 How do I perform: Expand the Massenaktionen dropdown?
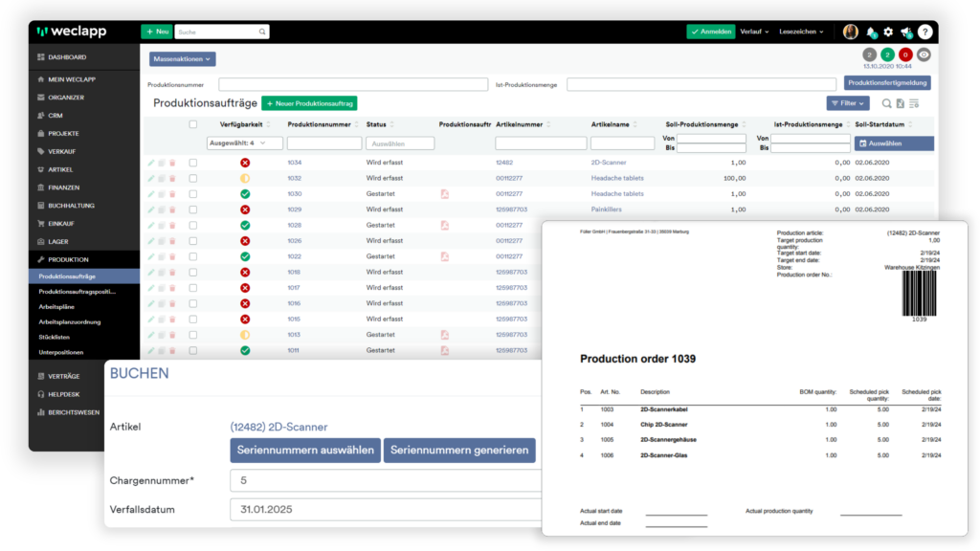(183, 59)
